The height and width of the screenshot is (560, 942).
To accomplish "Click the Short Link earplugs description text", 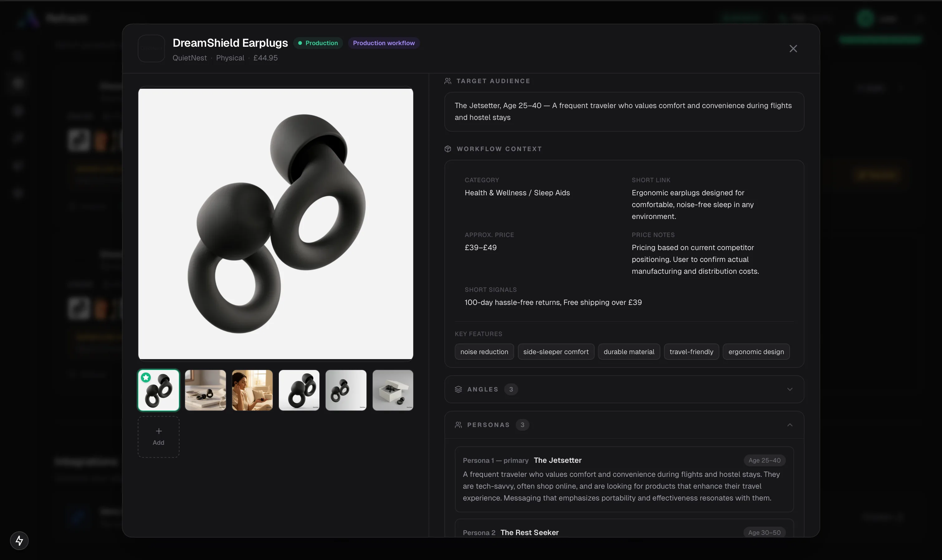I will coord(693,205).
